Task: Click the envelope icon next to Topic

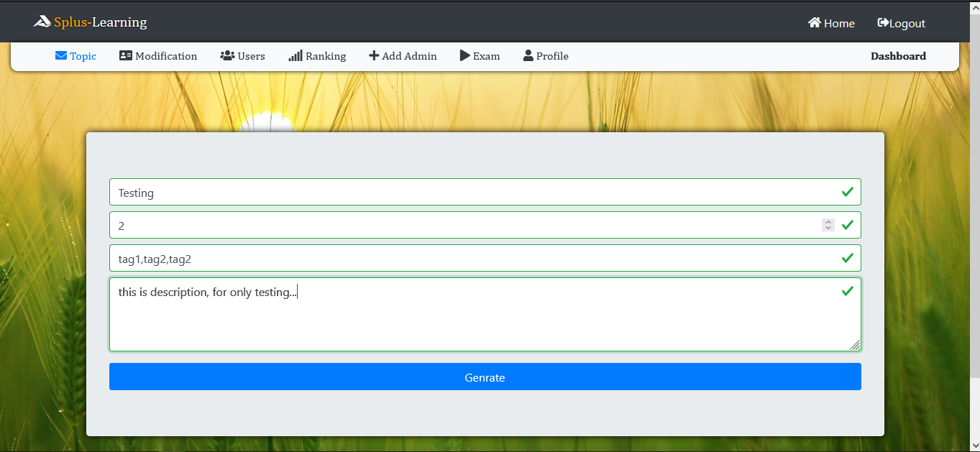Action: click(60, 55)
